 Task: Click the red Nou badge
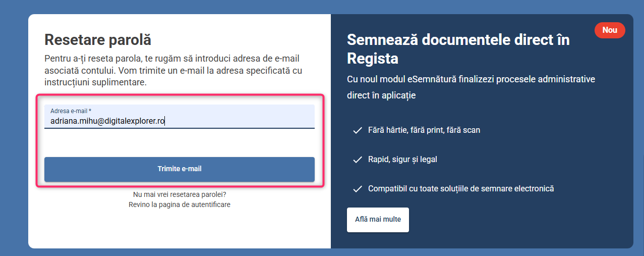click(610, 30)
